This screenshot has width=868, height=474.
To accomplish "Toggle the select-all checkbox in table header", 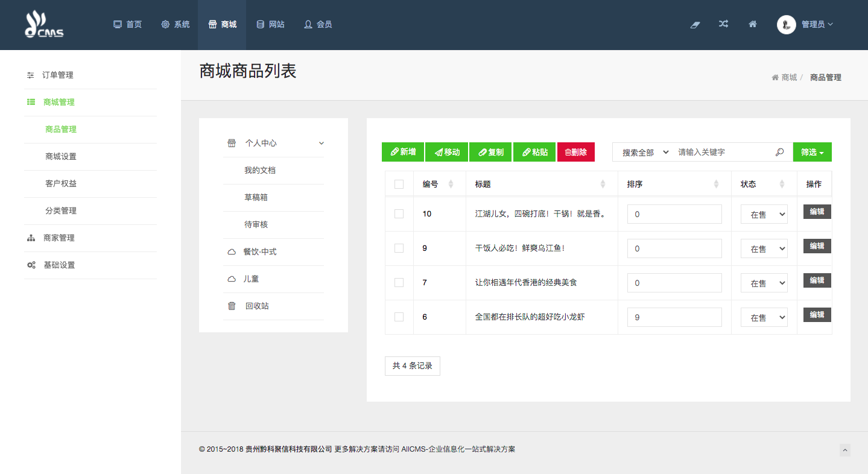I will point(399,185).
